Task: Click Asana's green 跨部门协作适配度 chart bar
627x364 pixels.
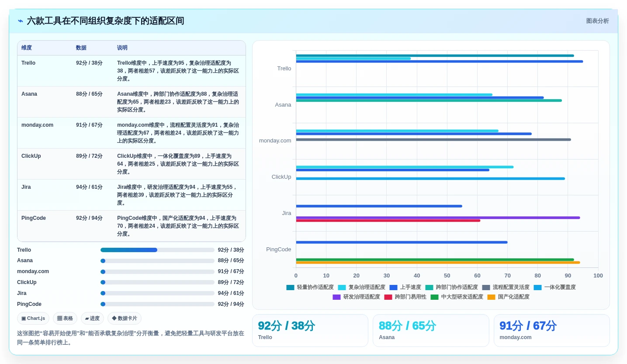Action: click(x=429, y=101)
